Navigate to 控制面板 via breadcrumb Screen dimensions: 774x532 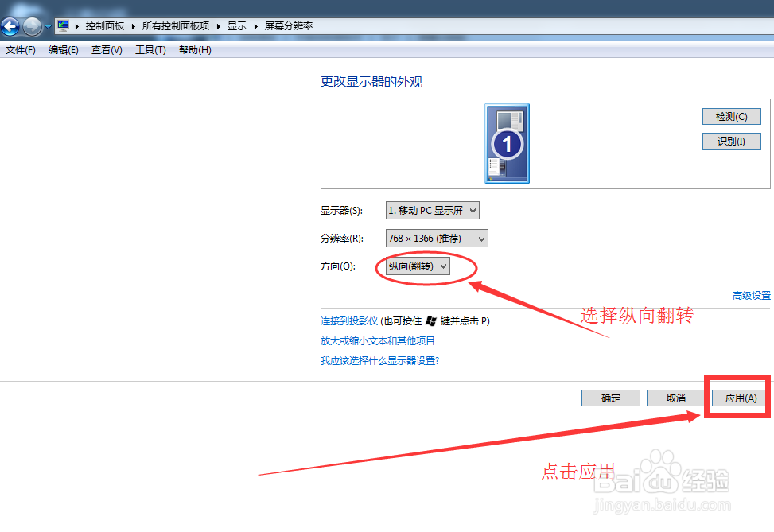(x=104, y=25)
